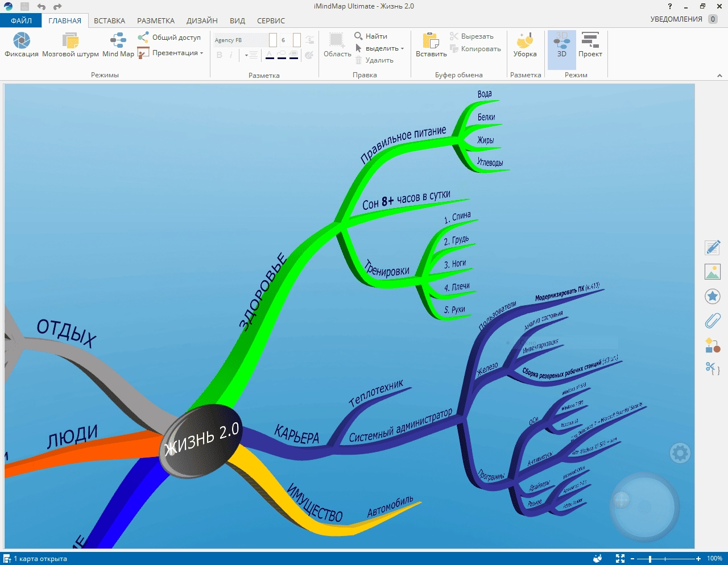Click the branch art style icon

(309, 40)
